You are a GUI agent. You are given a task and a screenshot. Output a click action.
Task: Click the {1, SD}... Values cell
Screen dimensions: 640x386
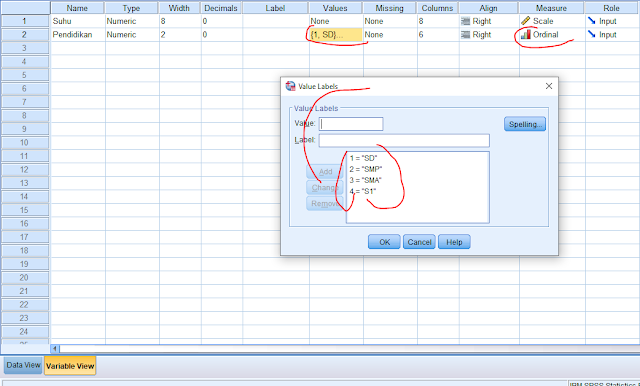tap(336, 35)
